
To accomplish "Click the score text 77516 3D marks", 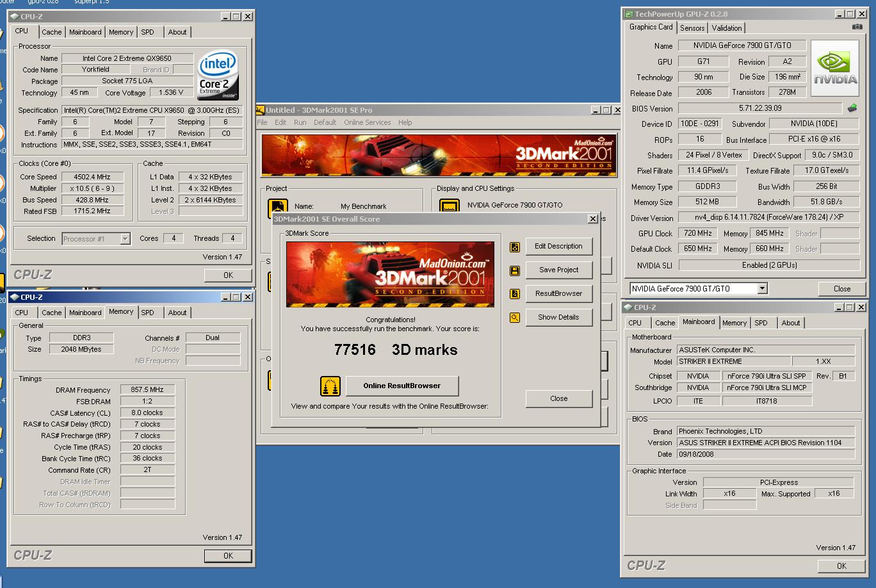I will (x=396, y=350).
